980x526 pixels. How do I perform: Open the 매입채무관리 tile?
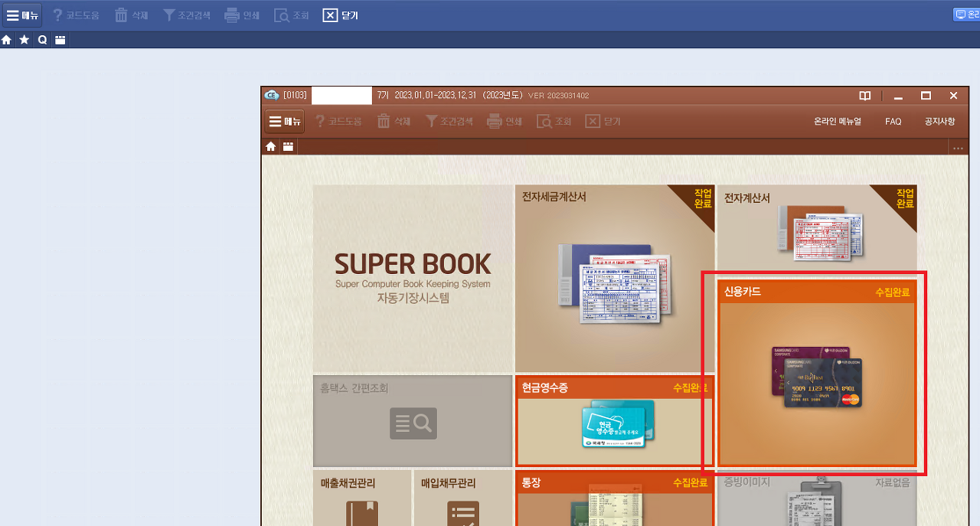point(463,498)
